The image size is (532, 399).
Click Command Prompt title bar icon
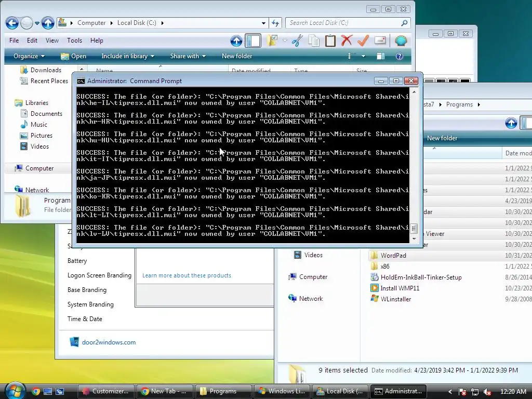pos(81,81)
